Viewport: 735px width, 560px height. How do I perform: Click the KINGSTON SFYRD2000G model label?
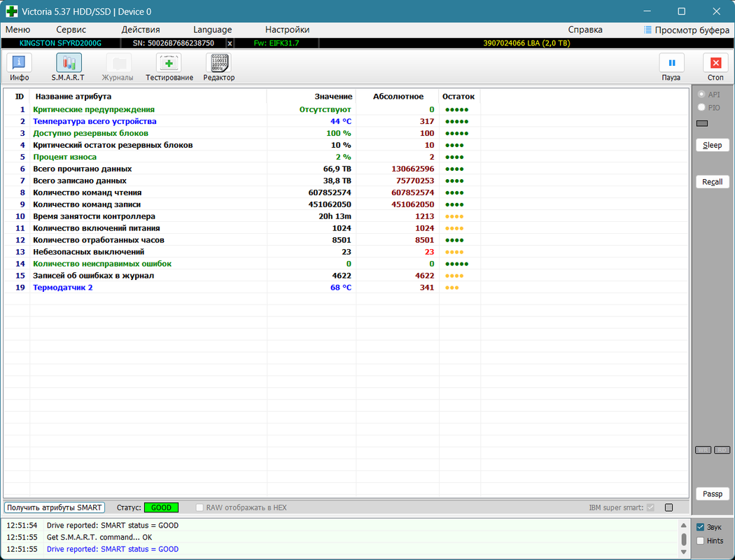(x=60, y=43)
